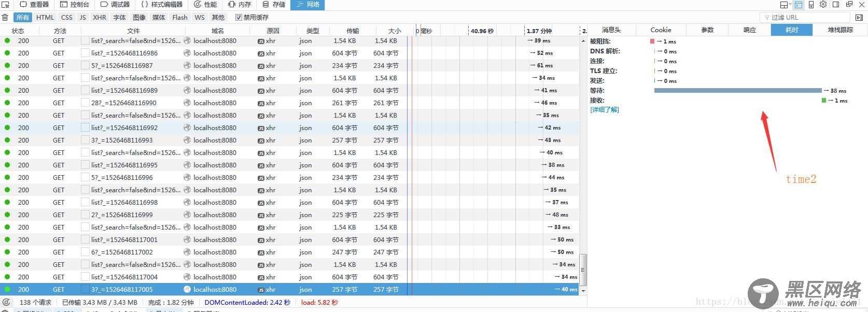
Task: Open iframe selector dropdown arrow
Action: point(790,5)
